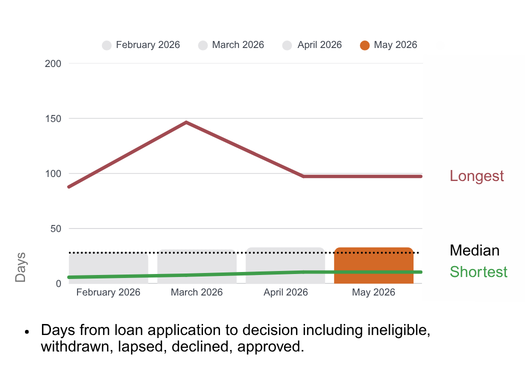Click the 'February 2026' x-axis label
This screenshot has height=375, width=525.
[108, 292]
